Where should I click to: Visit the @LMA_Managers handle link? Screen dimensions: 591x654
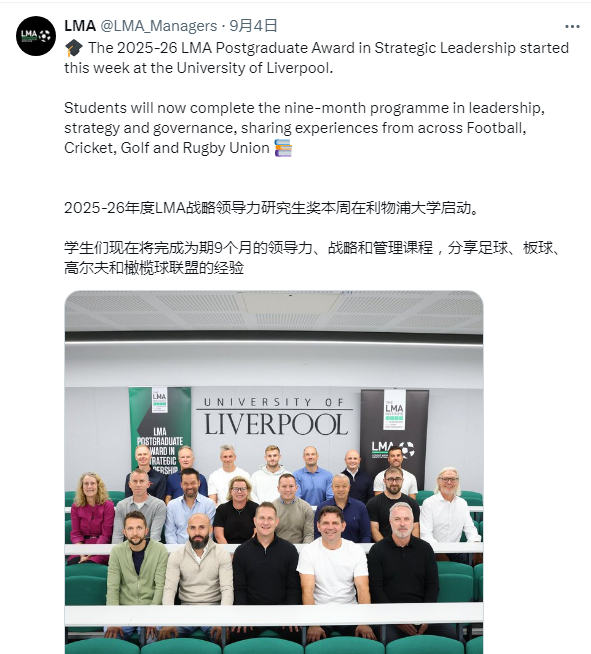159,26
